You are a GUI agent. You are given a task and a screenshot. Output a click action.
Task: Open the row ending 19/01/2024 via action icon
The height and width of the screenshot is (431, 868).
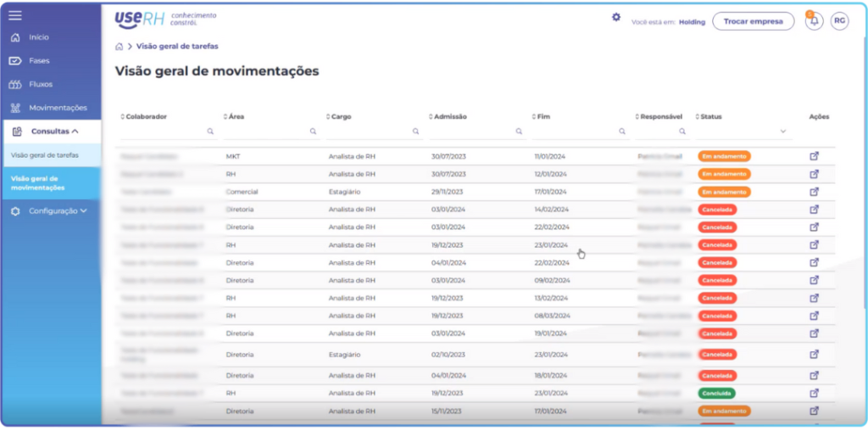pos(814,333)
